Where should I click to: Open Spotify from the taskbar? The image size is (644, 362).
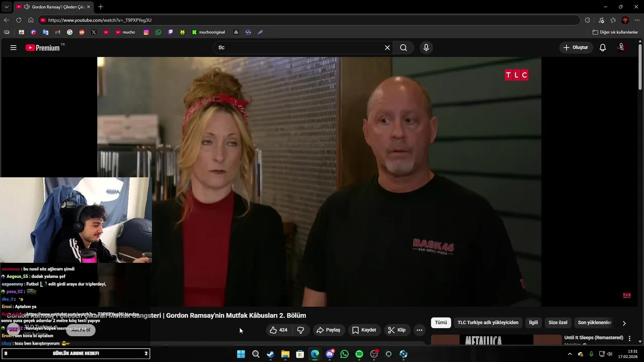359,354
